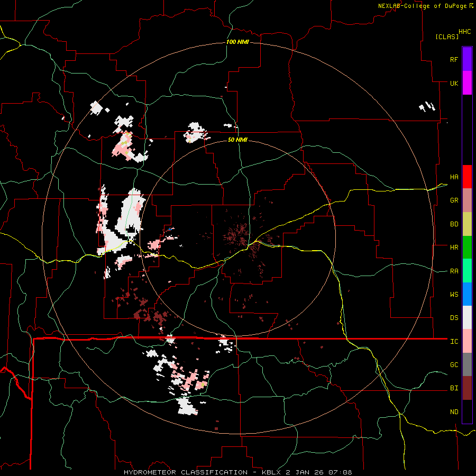The height and width of the screenshot is (476, 476).
Task: Click the RF legend label
Action: tap(454, 59)
